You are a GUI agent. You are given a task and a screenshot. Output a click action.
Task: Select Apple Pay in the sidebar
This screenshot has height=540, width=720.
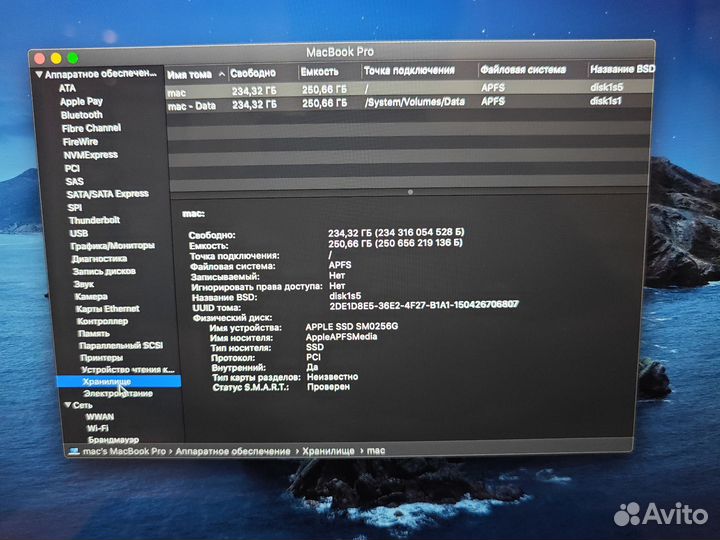81,101
